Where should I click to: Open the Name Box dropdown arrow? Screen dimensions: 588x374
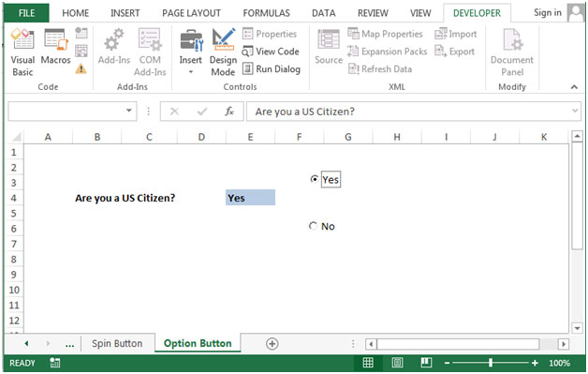tap(129, 111)
